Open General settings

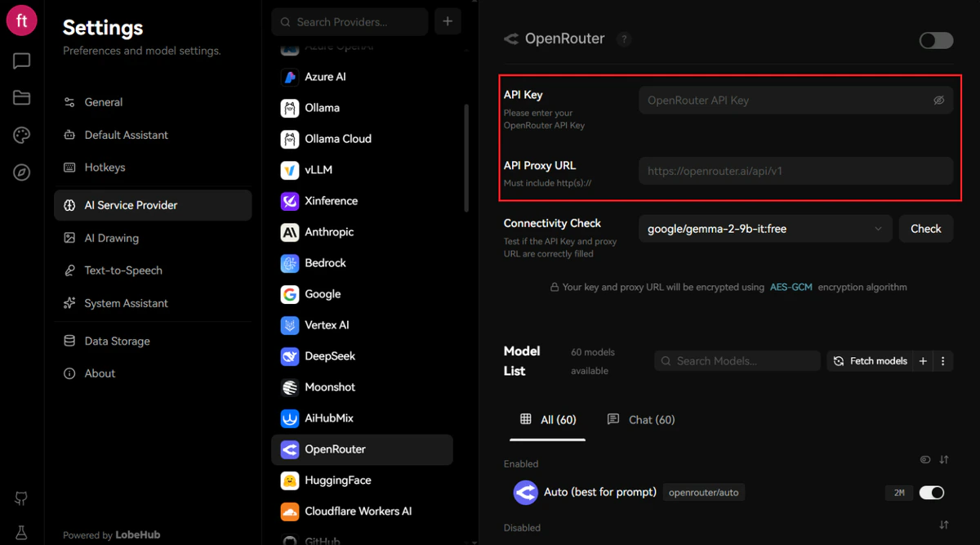click(x=153, y=102)
